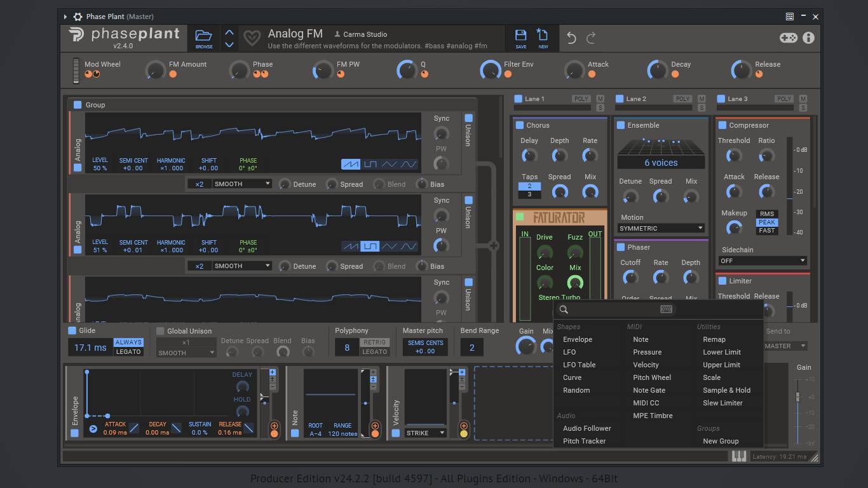
Task: Go to previous preset with up chevron
Action: pyautogui.click(x=229, y=32)
